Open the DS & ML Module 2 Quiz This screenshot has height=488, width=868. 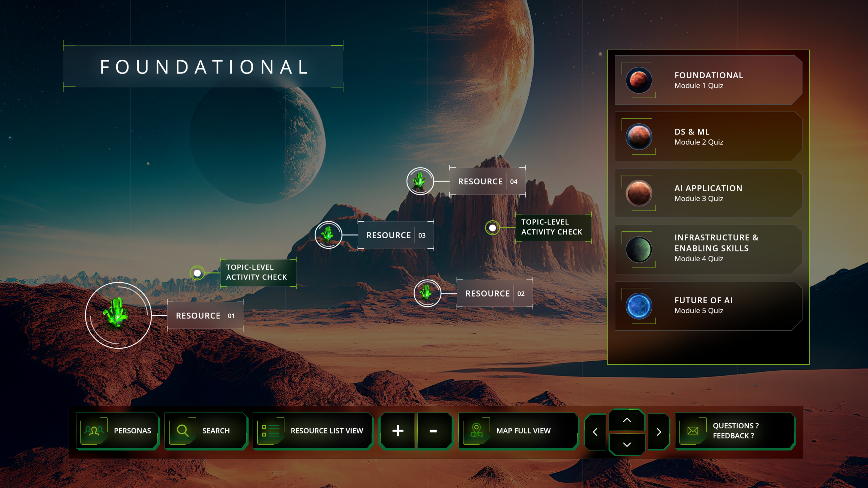point(708,137)
